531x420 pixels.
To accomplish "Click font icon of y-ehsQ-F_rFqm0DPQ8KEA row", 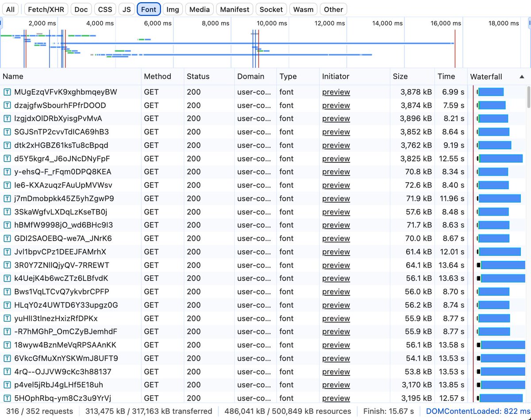I will 7,172.
